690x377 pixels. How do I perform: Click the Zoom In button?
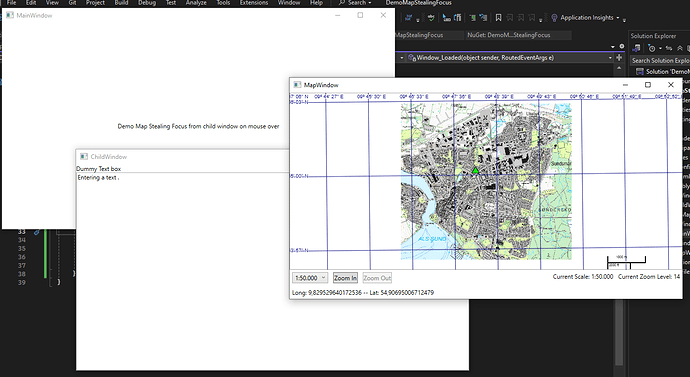pos(345,278)
